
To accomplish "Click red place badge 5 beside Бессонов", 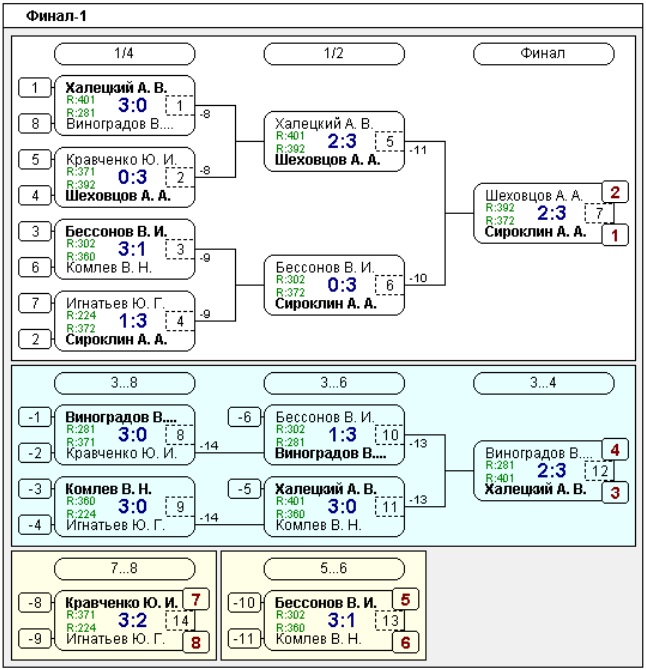I will coord(405,599).
